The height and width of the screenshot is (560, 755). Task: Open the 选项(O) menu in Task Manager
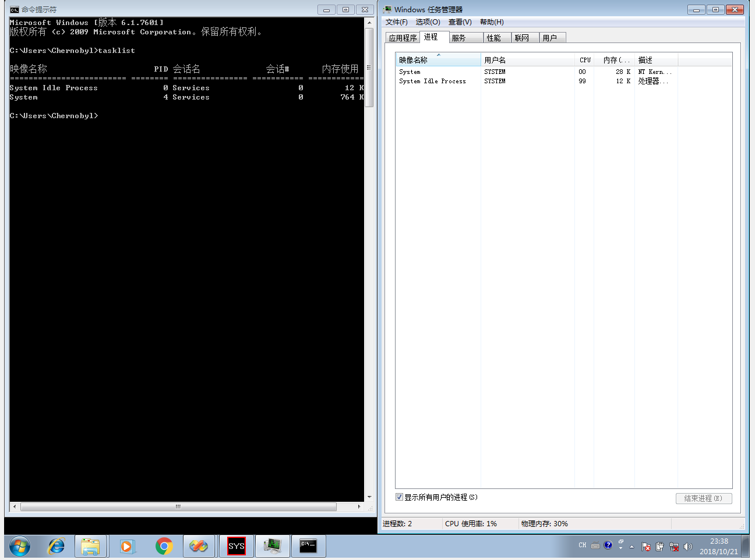pos(428,22)
